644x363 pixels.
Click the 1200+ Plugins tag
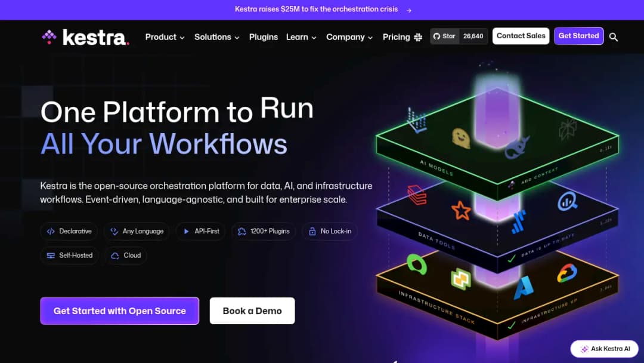point(264,232)
